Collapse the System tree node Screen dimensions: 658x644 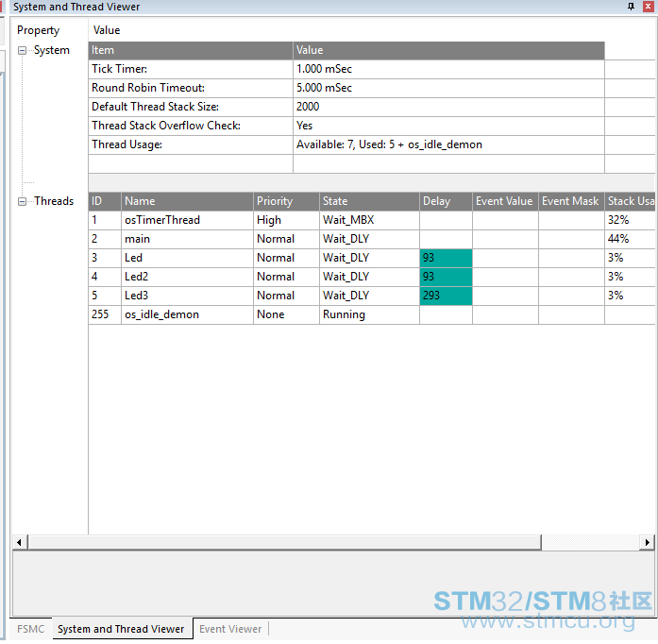click(x=23, y=51)
